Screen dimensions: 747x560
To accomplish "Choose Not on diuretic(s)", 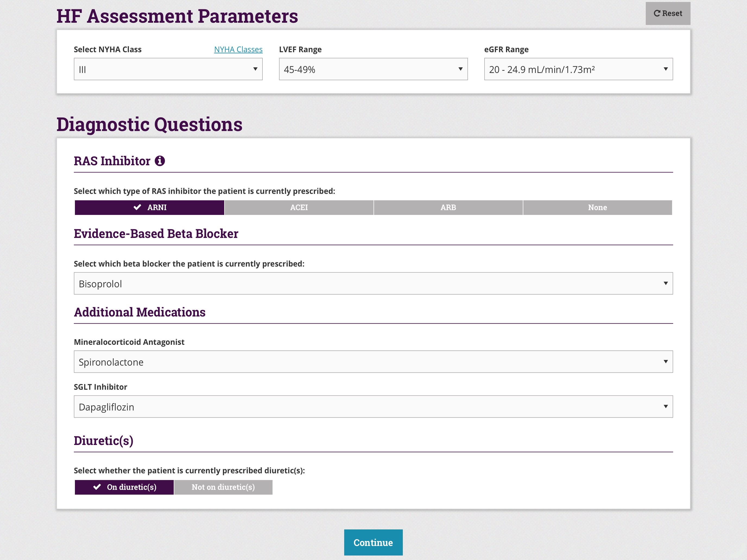I will 223,487.
